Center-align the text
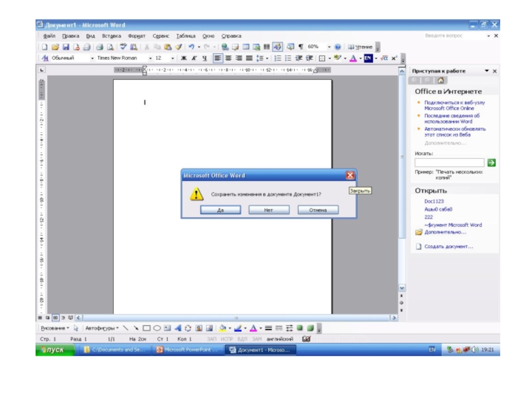Image resolution: width=532 pixels, height=399 pixels. click(x=228, y=58)
